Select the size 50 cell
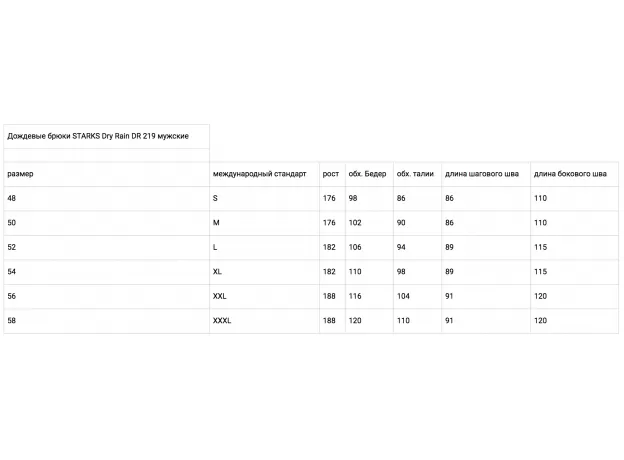The image size is (624, 460). pyautogui.click(x=12, y=222)
